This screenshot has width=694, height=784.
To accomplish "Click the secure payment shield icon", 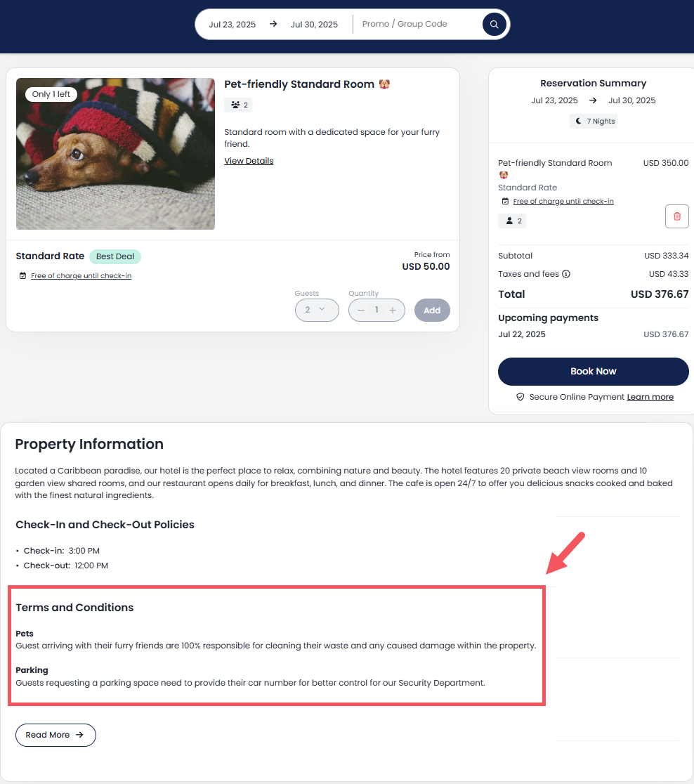I will [x=520, y=397].
